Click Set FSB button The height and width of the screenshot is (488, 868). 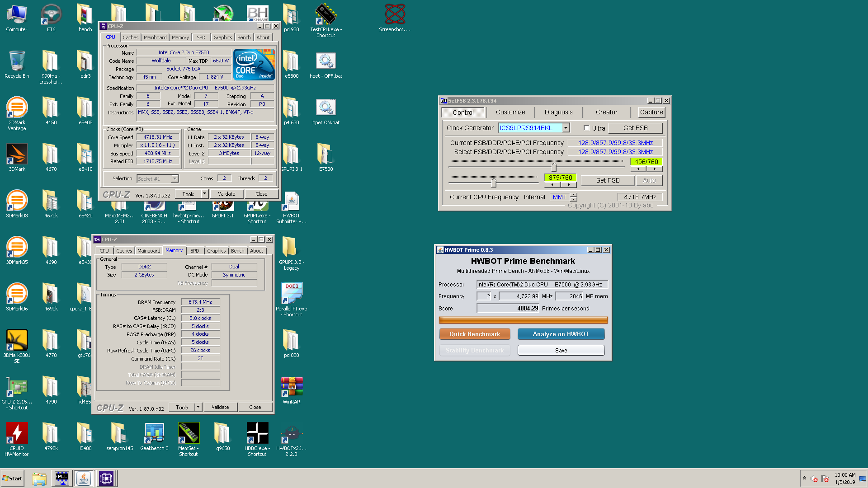608,180
